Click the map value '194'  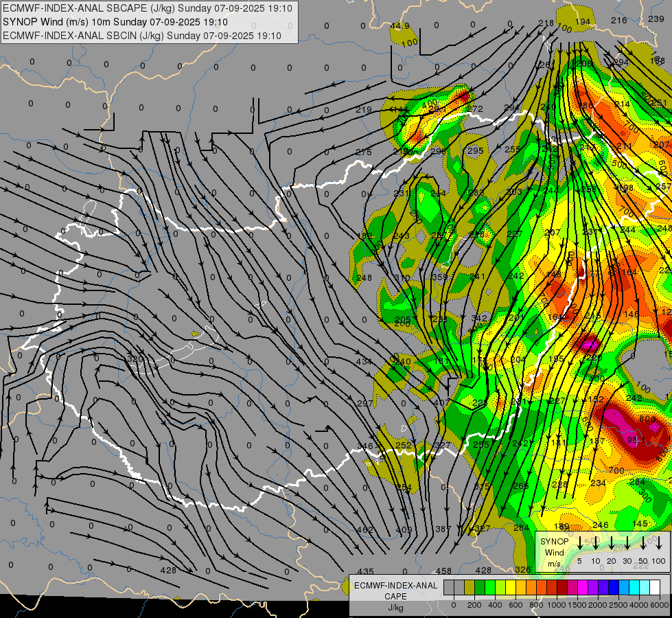coord(583,22)
